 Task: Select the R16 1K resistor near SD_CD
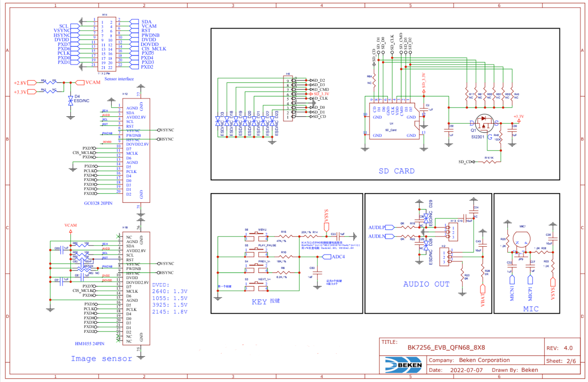pyautogui.click(x=489, y=161)
